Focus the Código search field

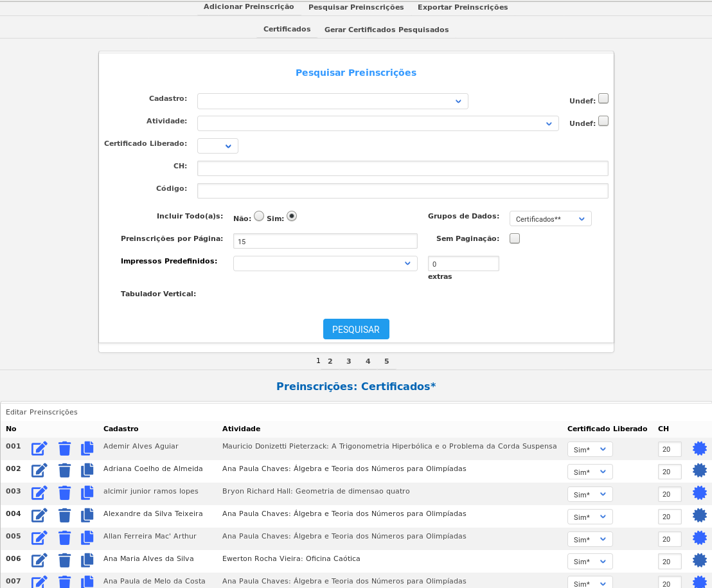(x=402, y=191)
